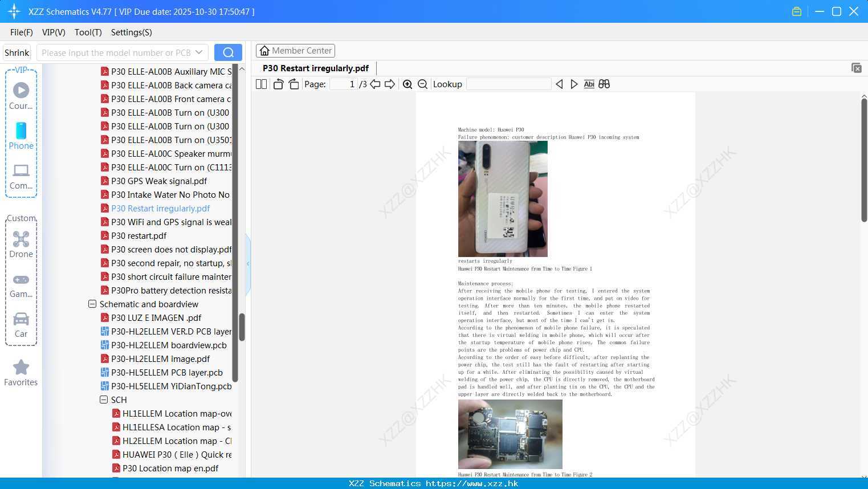Collapse Schematic and boardview folder

(92, 304)
